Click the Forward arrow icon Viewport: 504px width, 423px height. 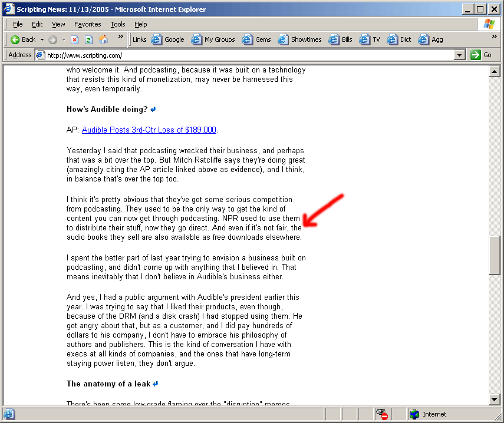click(52, 39)
